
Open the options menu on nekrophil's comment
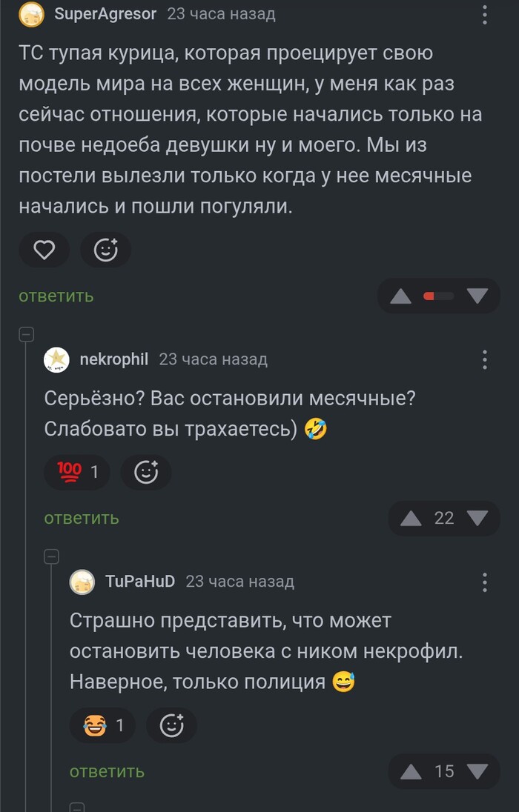coord(486,359)
